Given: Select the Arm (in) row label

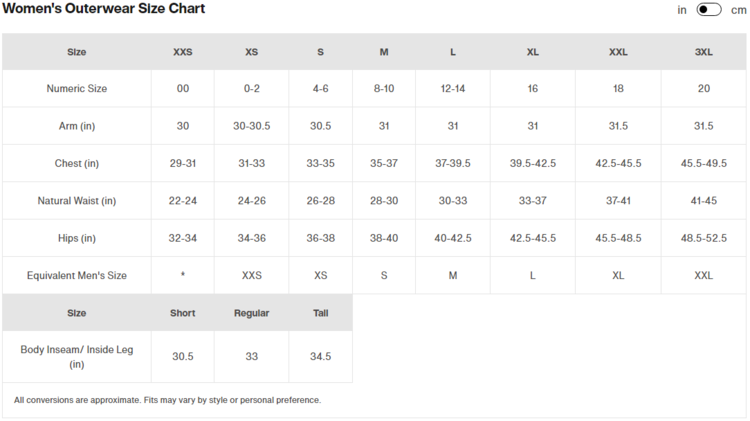Looking at the screenshot, I should (77, 126).
